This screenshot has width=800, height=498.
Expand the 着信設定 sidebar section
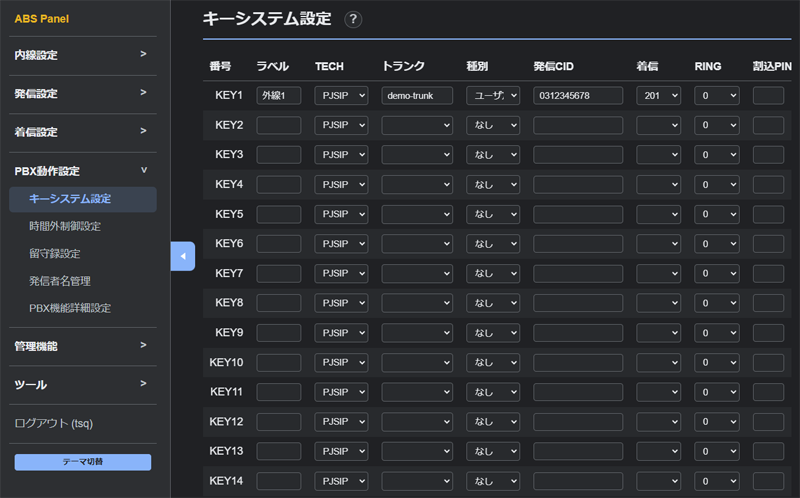[80, 132]
